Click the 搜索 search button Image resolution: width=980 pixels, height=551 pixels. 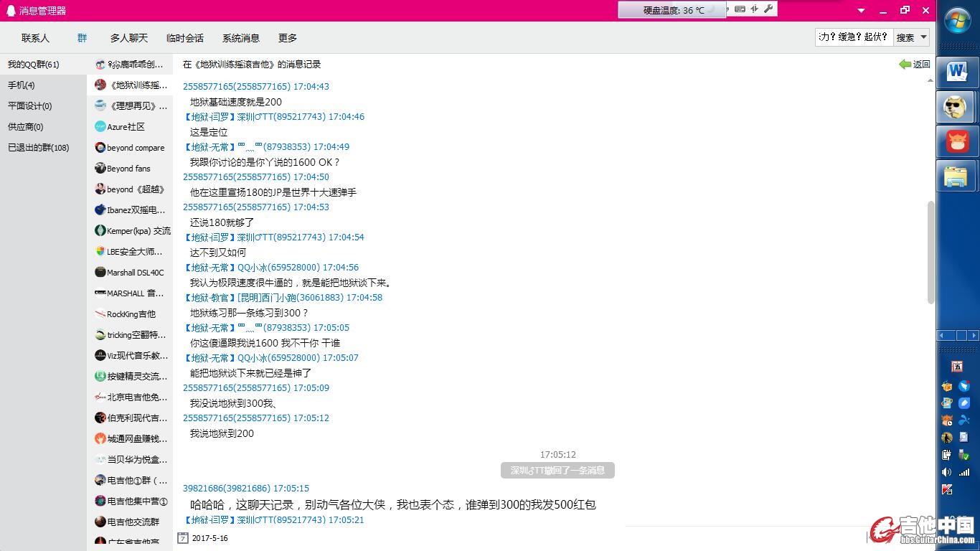tap(905, 37)
